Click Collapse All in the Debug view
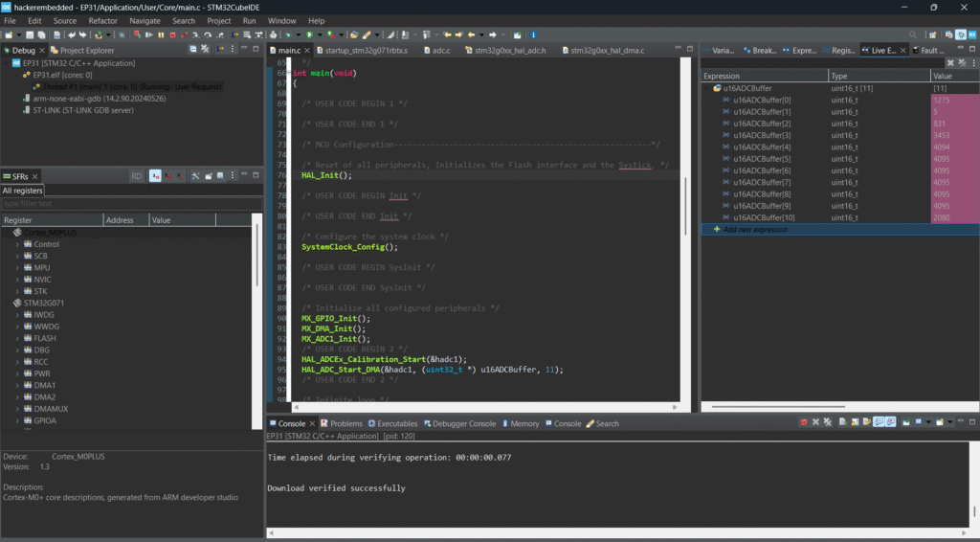Image resolution: width=980 pixels, height=542 pixels. (x=193, y=50)
